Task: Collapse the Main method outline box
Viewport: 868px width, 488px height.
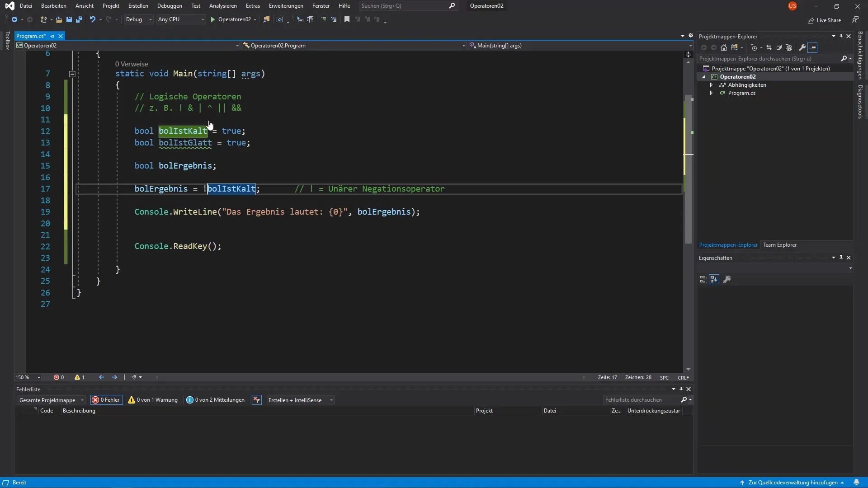Action: (72, 74)
